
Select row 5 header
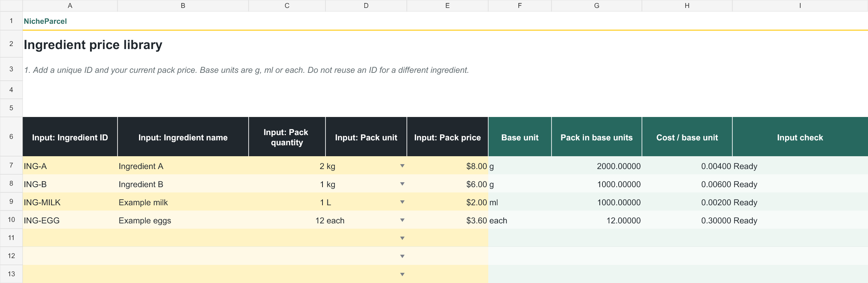11,108
